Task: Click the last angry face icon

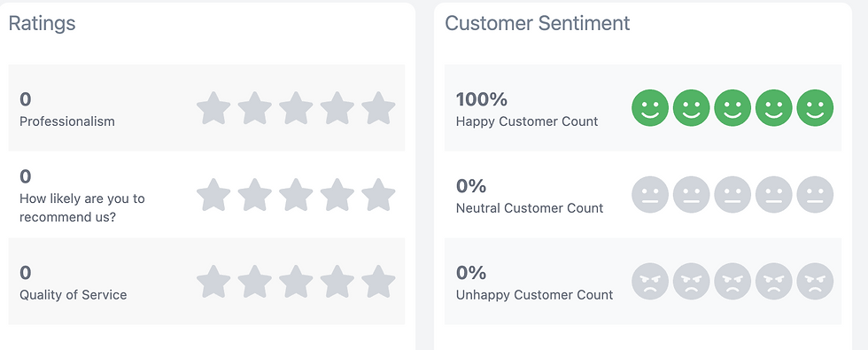Action: [x=815, y=282]
